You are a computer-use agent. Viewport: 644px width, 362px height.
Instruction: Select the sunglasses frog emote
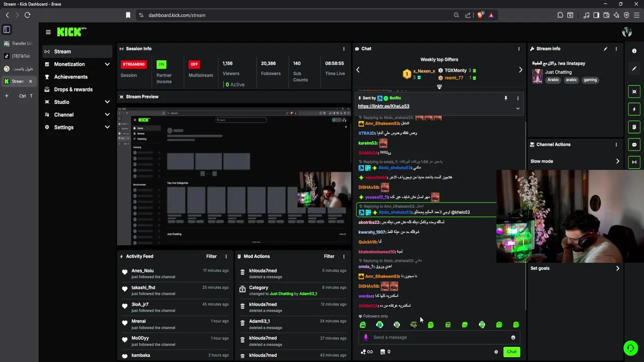point(414,325)
